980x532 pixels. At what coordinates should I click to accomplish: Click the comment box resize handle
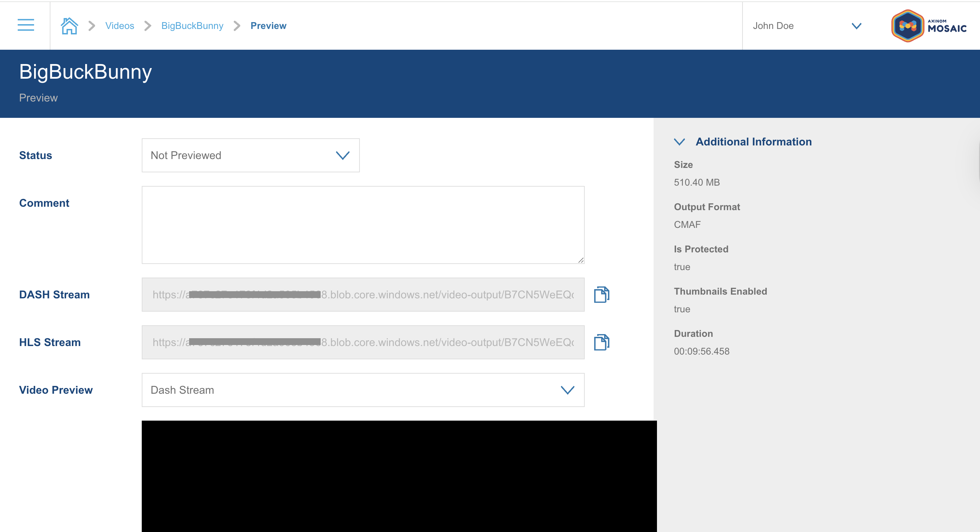581,260
